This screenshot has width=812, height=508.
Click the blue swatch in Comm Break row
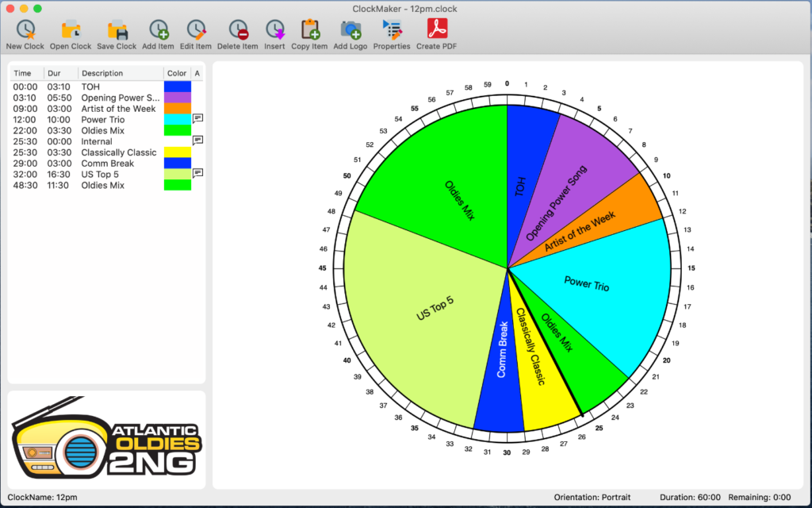(x=178, y=164)
